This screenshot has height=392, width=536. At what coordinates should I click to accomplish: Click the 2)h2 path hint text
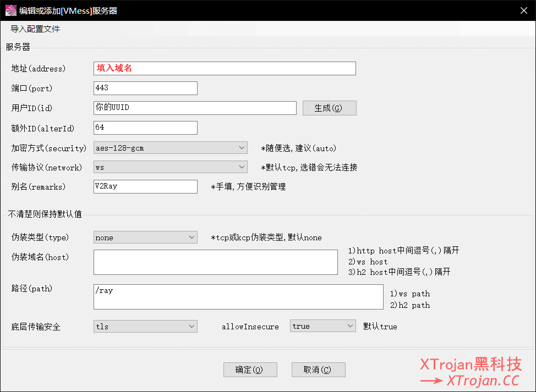410,305
